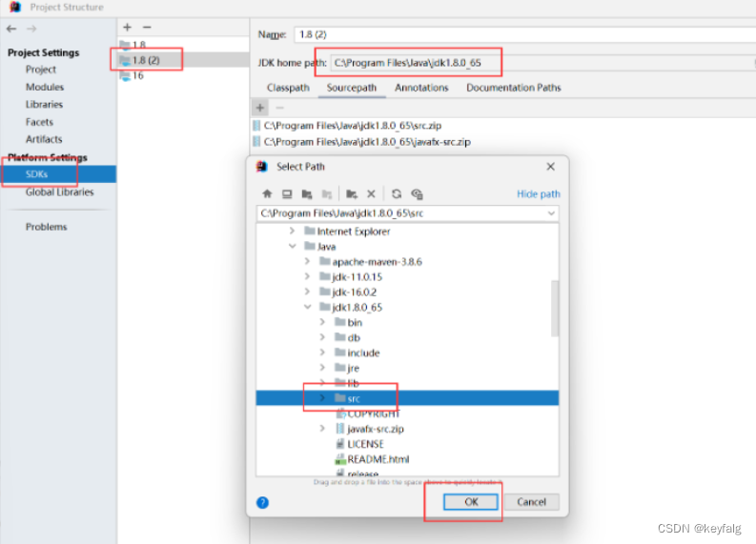Click the JDK home path field

point(542,63)
